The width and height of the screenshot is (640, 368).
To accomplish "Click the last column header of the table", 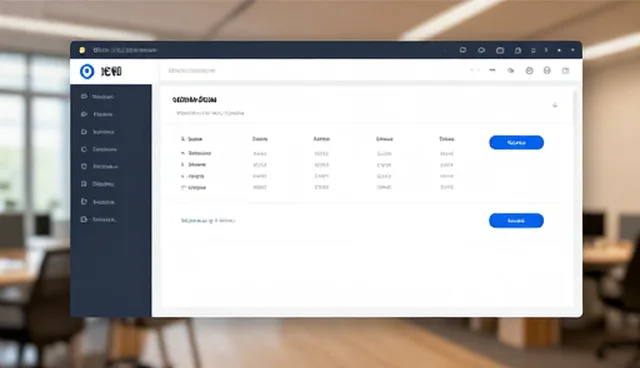I will 447,139.
